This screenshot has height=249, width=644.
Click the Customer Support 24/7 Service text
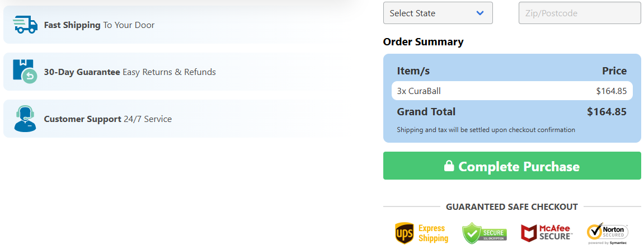[107, 119]
